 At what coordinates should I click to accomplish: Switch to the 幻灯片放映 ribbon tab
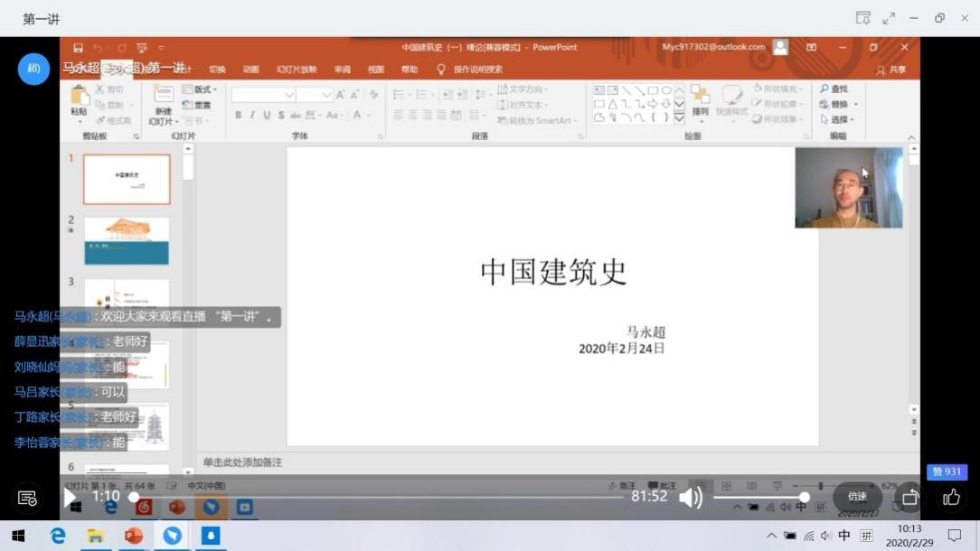point(297,70)
